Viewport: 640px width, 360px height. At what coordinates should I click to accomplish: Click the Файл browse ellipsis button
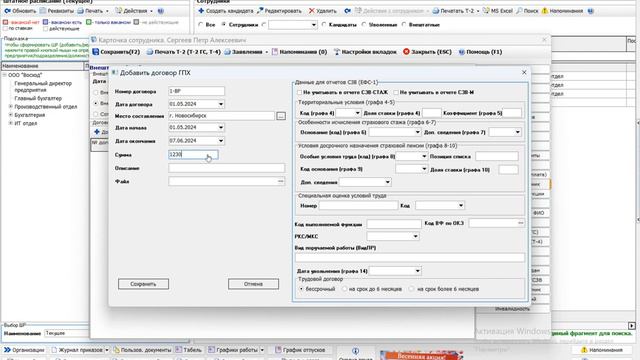[x=281, y=181]
